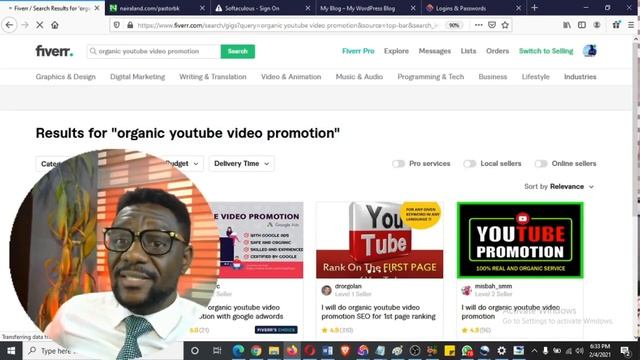
Task: Go back with the browser back arrow
Action: click(9, 25)
